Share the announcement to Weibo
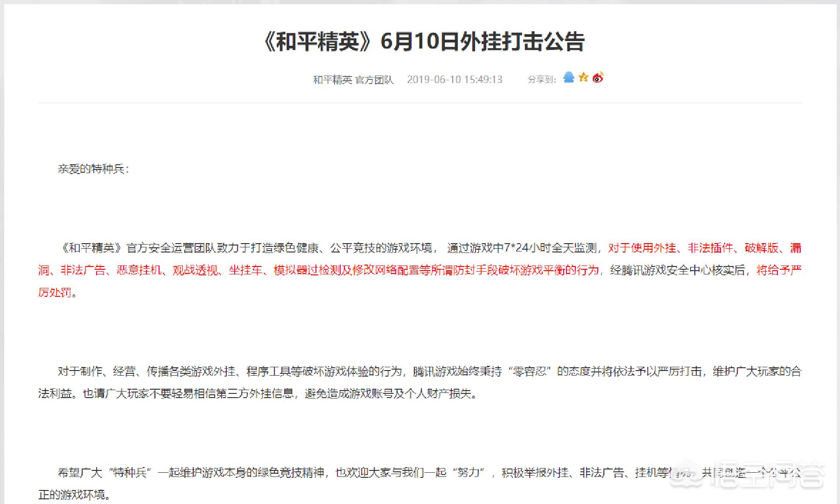840x504 pixels. click(598, 77)
